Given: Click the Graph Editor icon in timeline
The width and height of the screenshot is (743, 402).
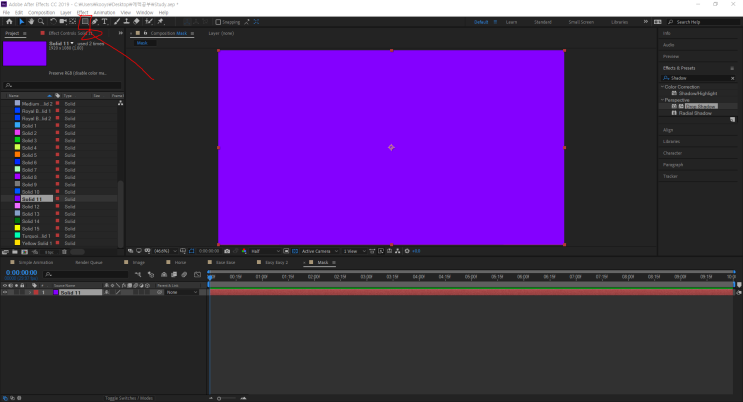Looking at the screenshot, I should point(198,274).
